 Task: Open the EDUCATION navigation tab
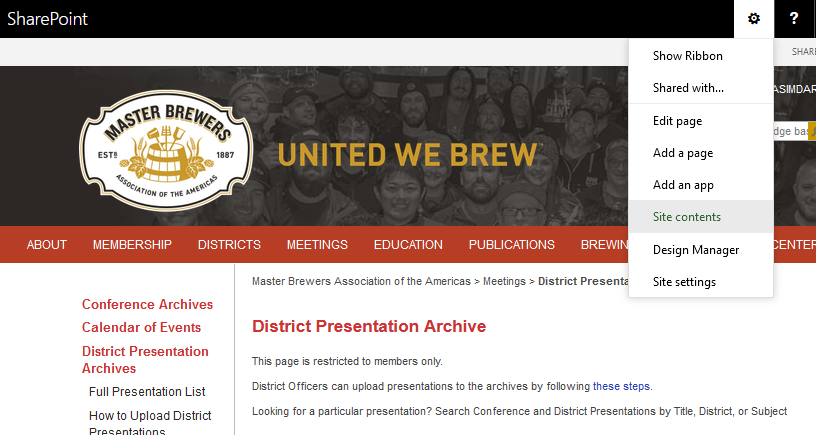tap(408, 245)
